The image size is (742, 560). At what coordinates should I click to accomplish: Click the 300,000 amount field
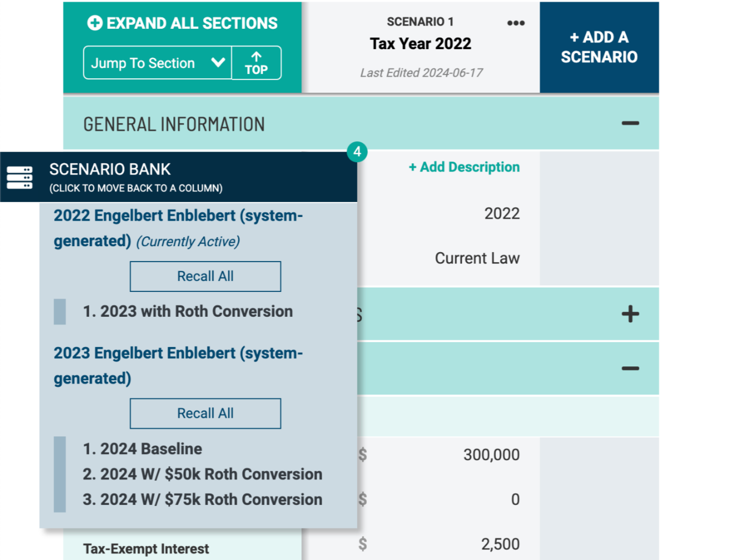490,455
